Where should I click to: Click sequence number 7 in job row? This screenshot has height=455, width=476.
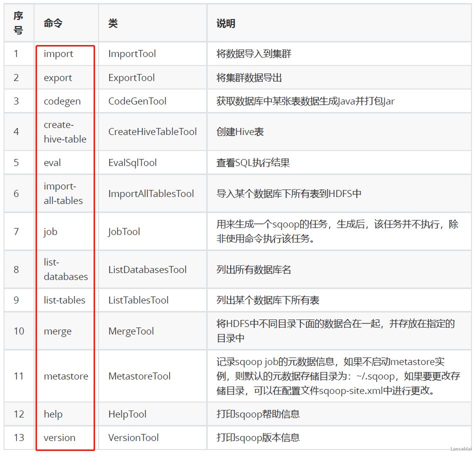tap(17, 231)
